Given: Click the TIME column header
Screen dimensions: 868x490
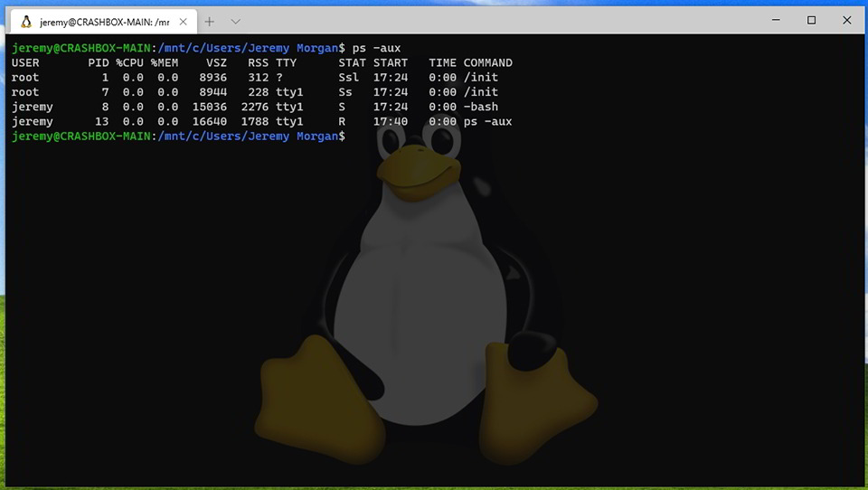Looking at the screenshot, I should click(442, 62).
